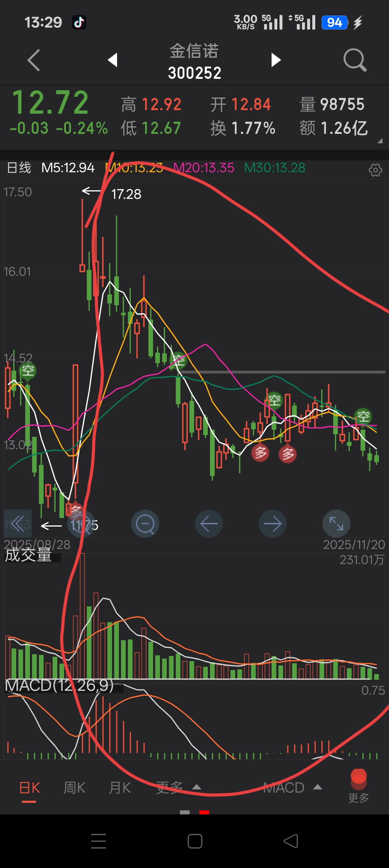Switch to next stock with right triangle
Image resolution: width=389 pixels, height=868 pixels.
click(x=276, y=60)
